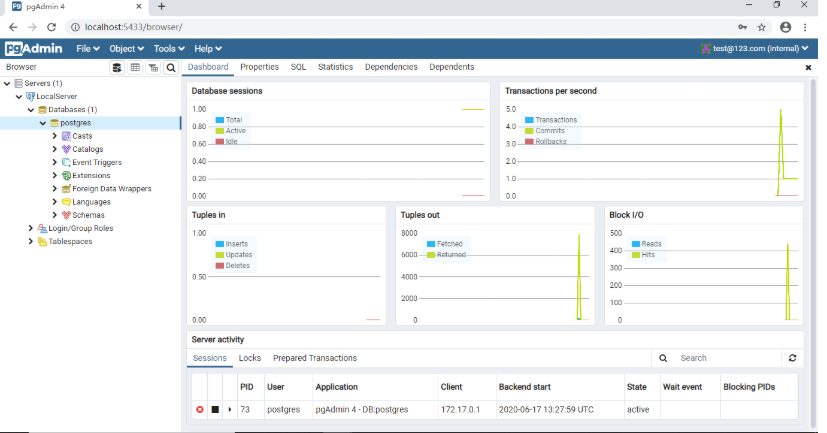Open the Locks tab in Server activity
Screen dimensions: 827x433
250,358
